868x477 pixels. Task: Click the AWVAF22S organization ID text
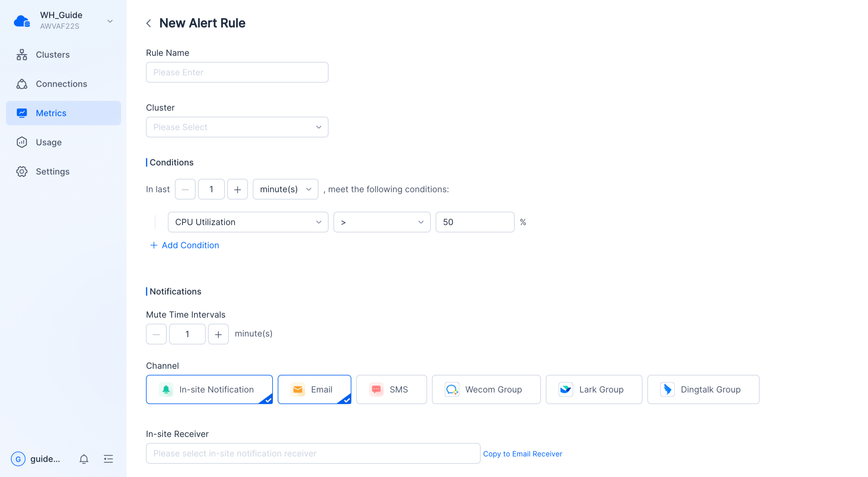60,26
